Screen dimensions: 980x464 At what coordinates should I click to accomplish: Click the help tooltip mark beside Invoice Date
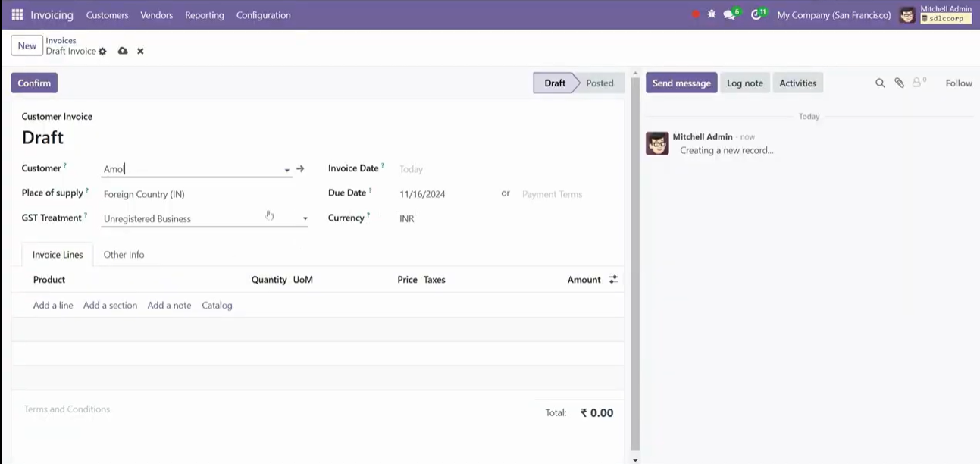(x=383, y=166)
